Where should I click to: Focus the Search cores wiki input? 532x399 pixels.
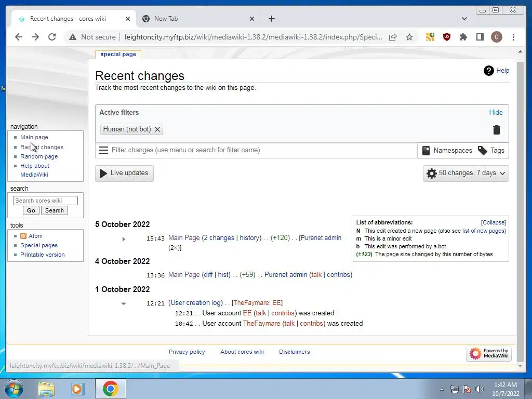(x=45, y=201)
